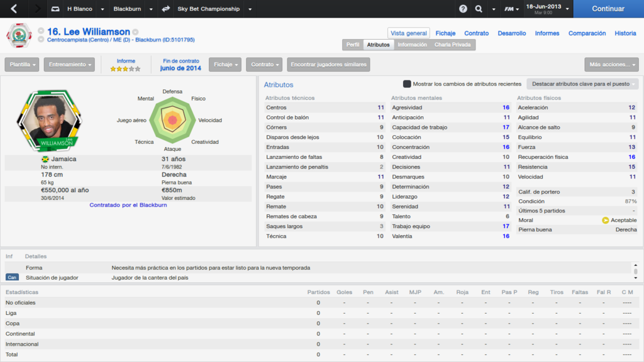Image resolution: width=644 pixels, height=362 pixels.
Task: Open the FM menu icon
Action: click(x=511, y=9)
